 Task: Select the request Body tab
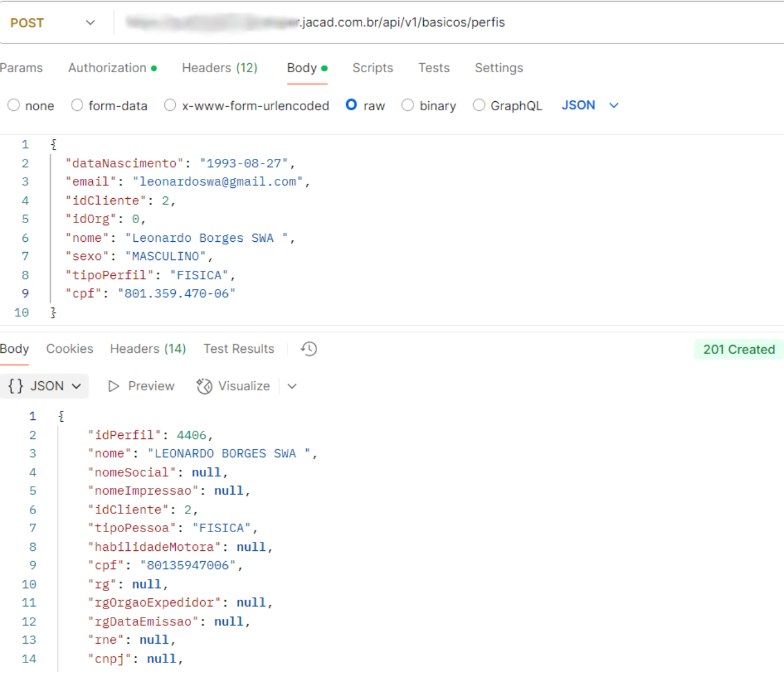(x=307, y=68)
